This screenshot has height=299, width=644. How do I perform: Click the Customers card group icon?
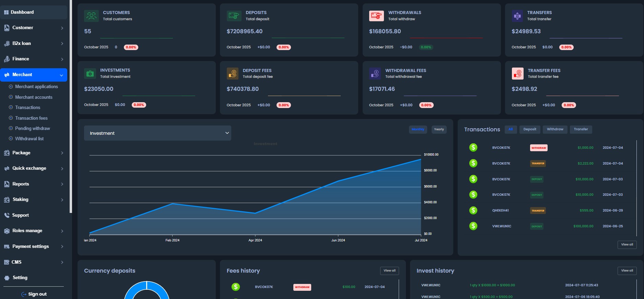tap(91, 16)
